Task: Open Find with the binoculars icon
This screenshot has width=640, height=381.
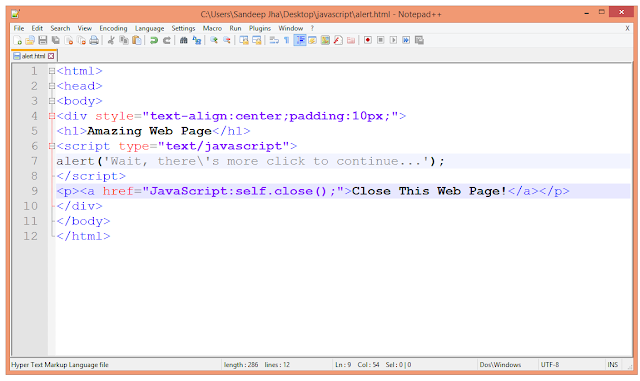Action: tap(184, 40)
